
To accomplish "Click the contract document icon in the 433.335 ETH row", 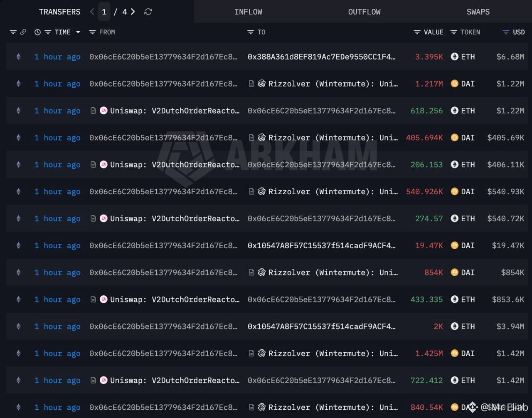I will pos(94,299).
